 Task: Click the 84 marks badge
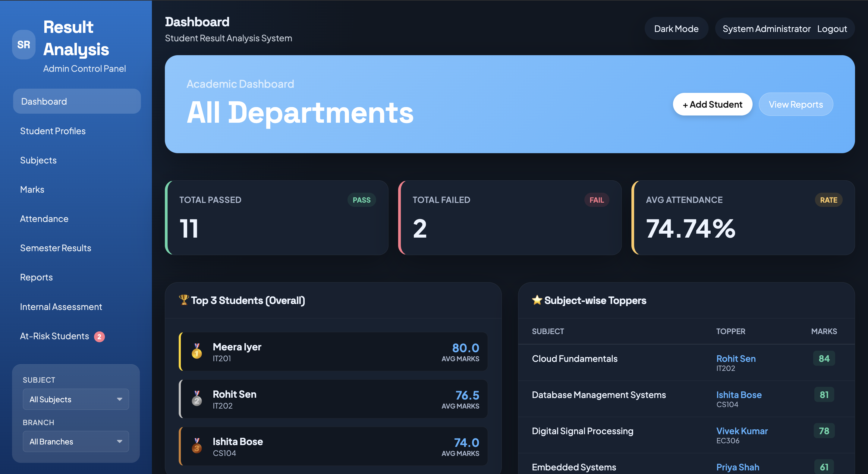824,359
